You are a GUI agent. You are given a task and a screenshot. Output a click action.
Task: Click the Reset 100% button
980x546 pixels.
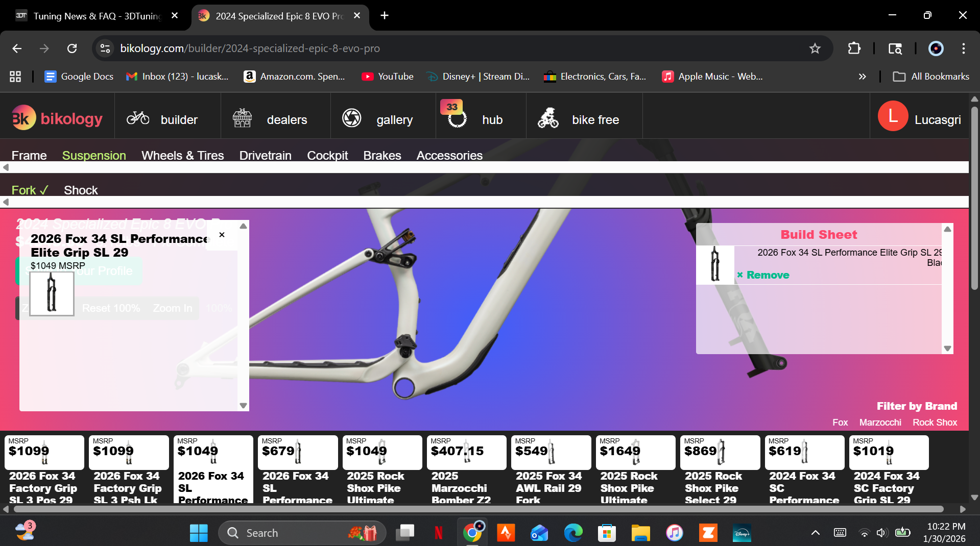111,308
